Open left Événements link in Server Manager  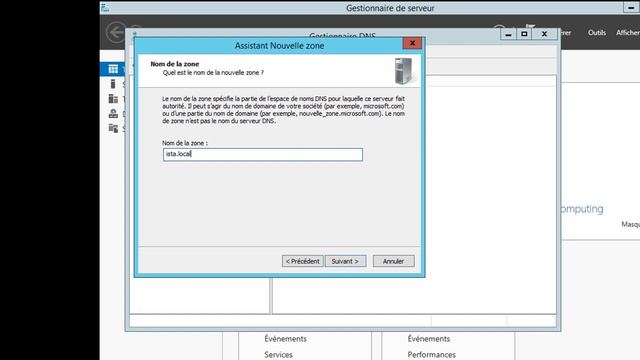point(285,339)
